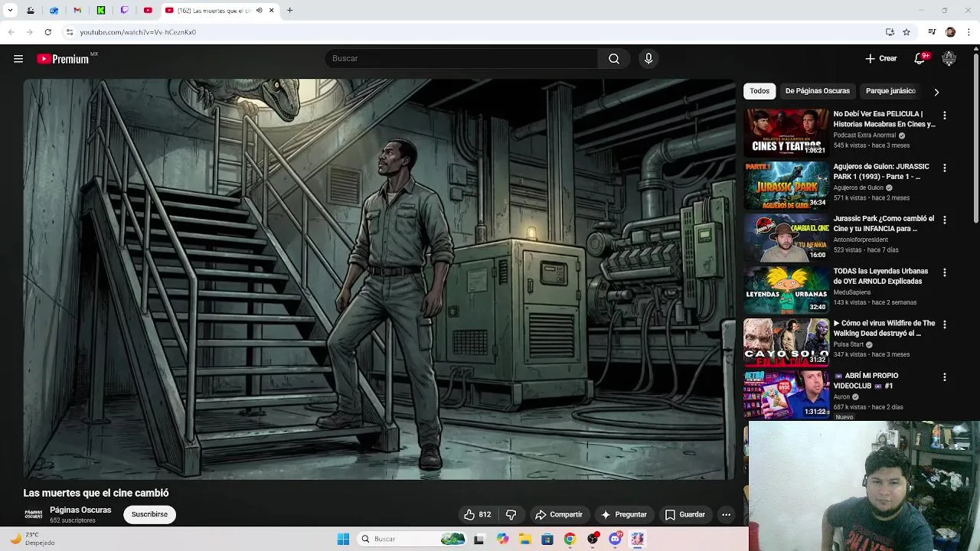Open more actions ellipsis below the video
The width and height of the screenshot is (980, 551).
tap(726, 514)
